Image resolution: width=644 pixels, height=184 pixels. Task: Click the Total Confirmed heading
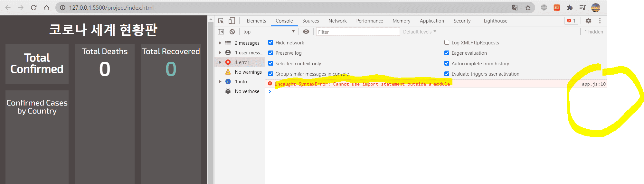coord(37,63)
